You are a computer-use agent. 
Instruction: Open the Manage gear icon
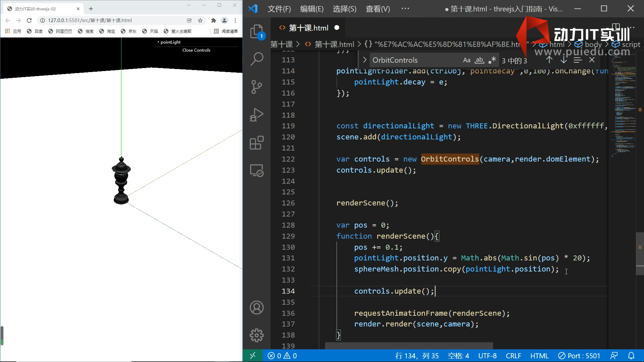click(x=257, y=335)
